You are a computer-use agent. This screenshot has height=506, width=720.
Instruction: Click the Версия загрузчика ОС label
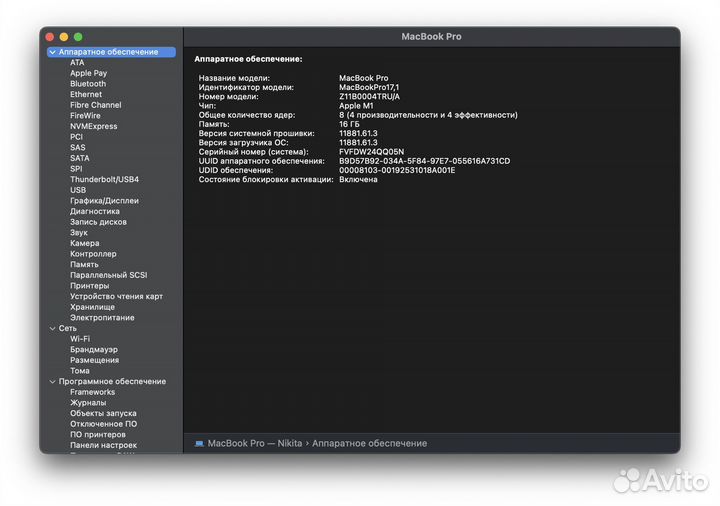click(x=243, y=143)
